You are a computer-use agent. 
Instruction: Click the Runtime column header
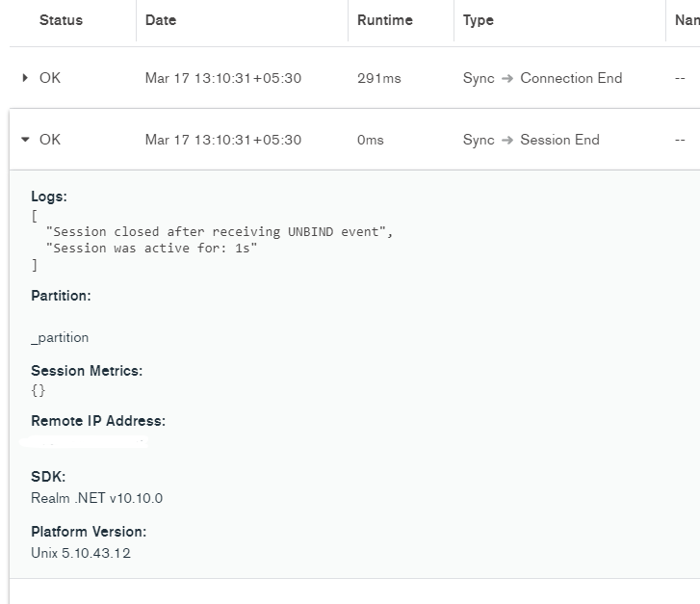pos(384,20)
